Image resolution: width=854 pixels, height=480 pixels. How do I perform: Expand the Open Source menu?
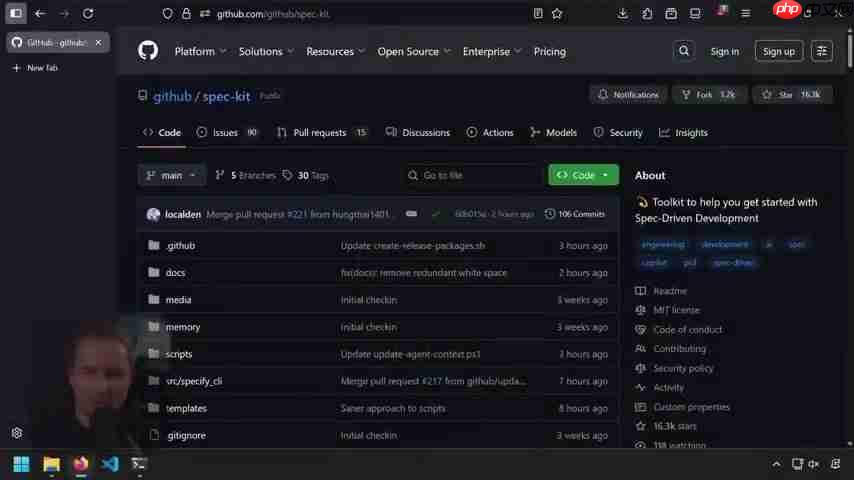pos(414,52)
